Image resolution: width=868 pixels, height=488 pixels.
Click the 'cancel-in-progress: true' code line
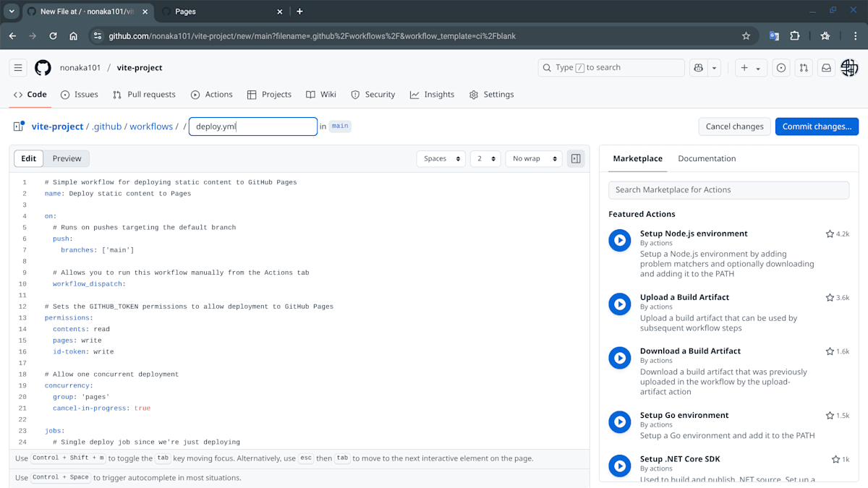[x=101, y=408]
